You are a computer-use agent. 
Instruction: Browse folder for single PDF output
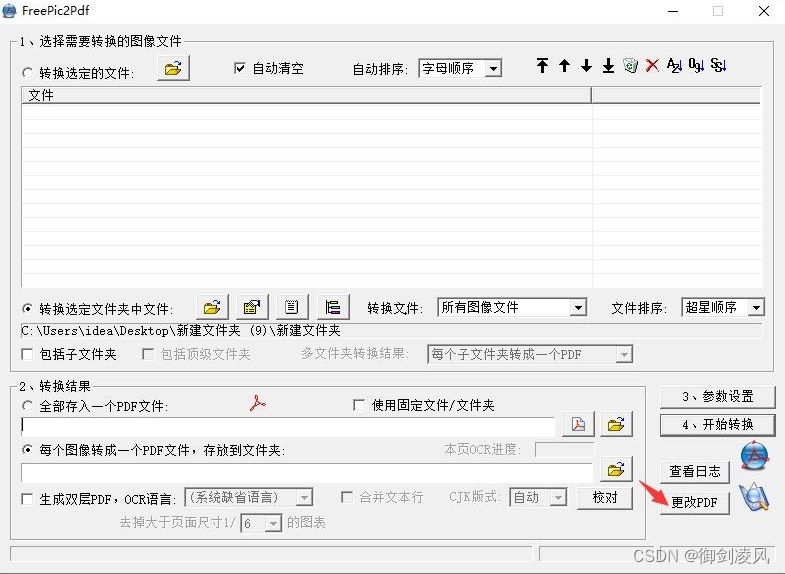click(x=616, y=424)
